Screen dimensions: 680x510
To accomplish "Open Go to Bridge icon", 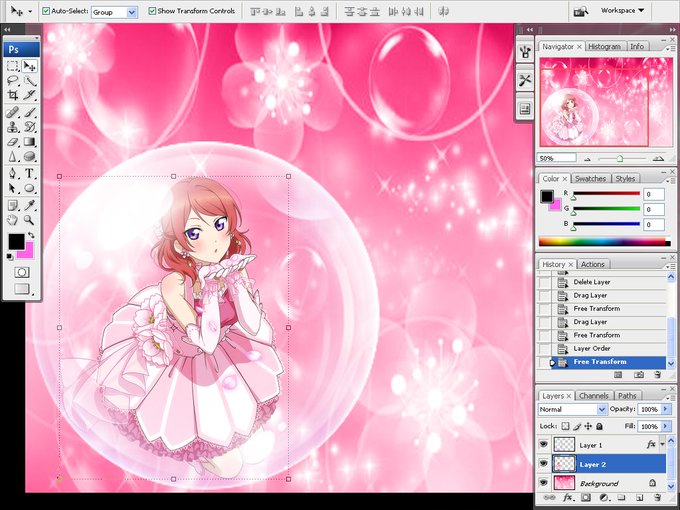I will [x=581, y=11].
